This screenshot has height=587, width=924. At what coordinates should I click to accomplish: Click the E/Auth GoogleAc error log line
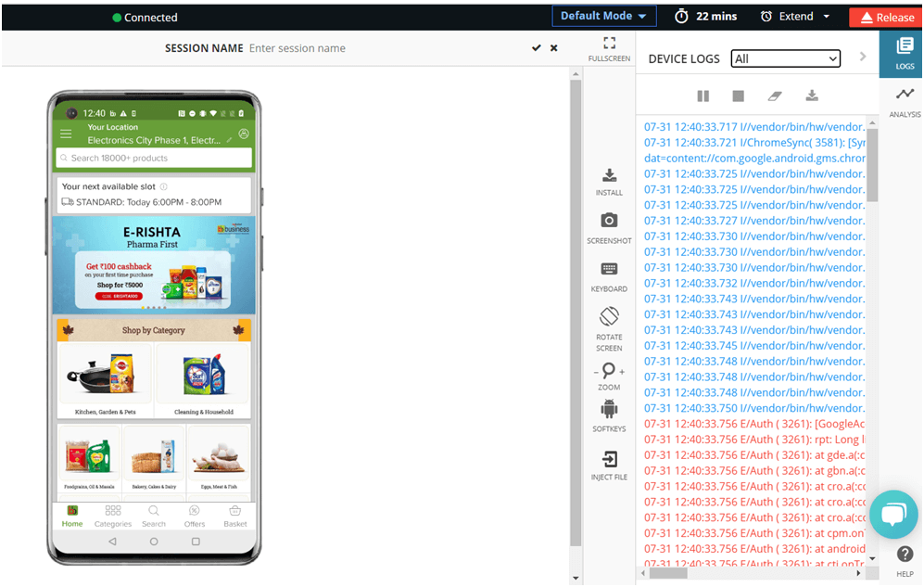754,424
